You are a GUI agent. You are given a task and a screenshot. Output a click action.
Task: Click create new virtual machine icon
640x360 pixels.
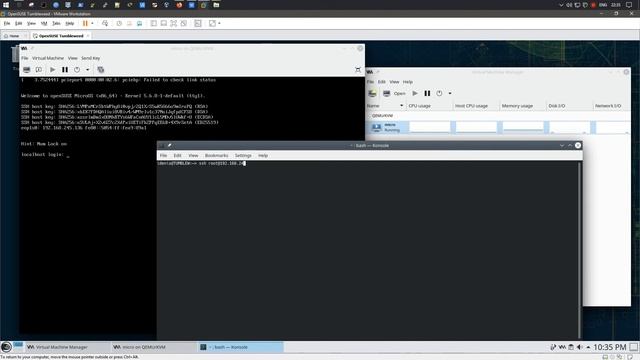(x=372, y=93)
